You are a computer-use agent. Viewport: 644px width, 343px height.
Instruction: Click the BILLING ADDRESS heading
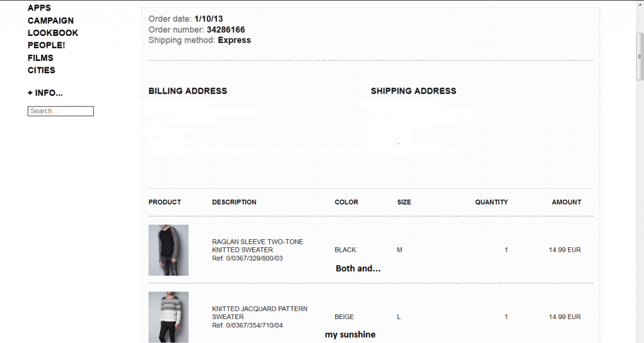(187, 91)
